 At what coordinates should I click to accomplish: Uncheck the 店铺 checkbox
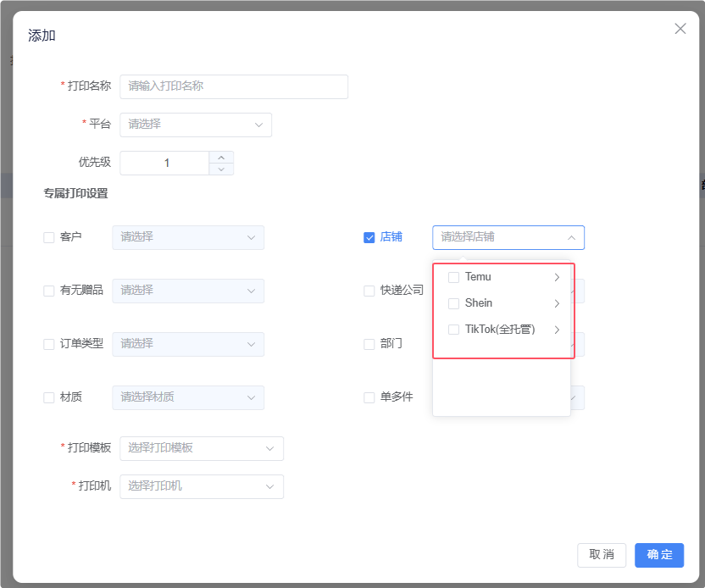tap(369, 237)
